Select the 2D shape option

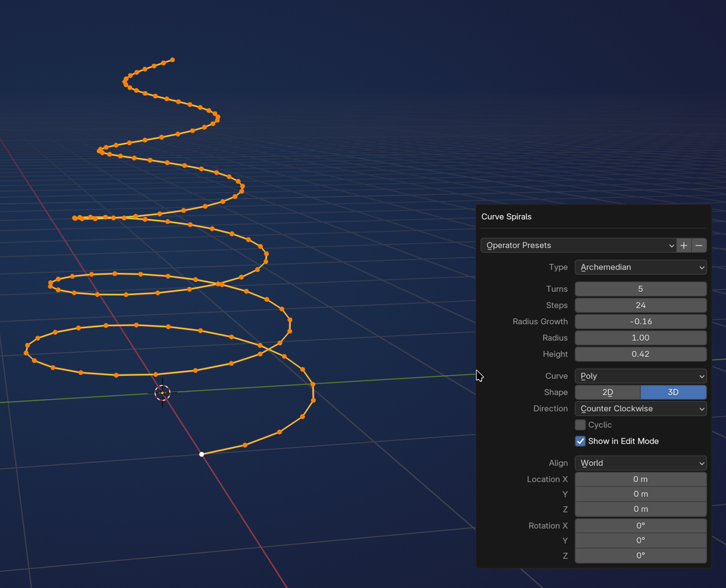[607, 392]
